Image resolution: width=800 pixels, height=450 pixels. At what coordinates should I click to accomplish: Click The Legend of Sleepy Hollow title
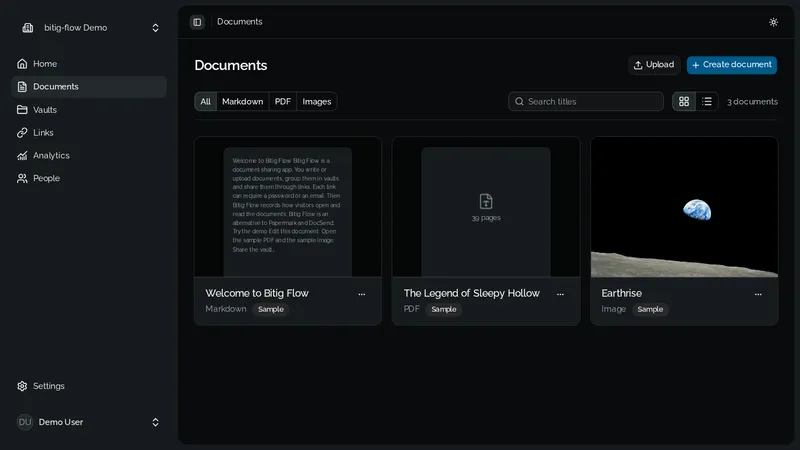point(471,293)
